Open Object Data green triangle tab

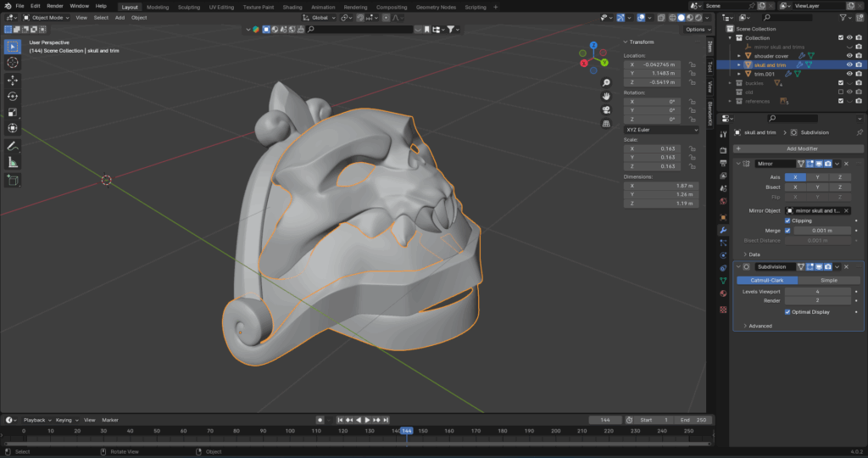point(723,281)
